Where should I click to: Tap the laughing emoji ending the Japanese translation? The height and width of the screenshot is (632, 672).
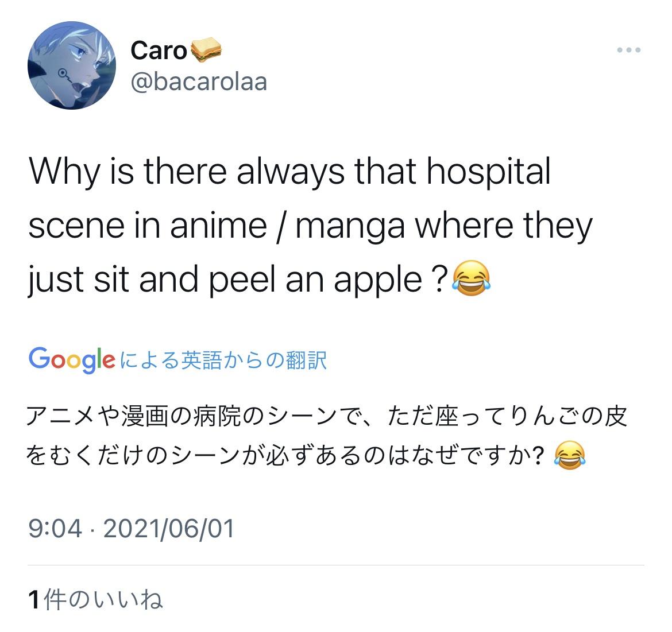[x=570, y=456]
